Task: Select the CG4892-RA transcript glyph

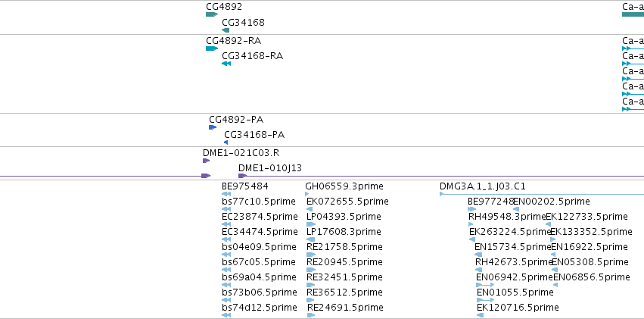Action: click(x=212, y=48)
